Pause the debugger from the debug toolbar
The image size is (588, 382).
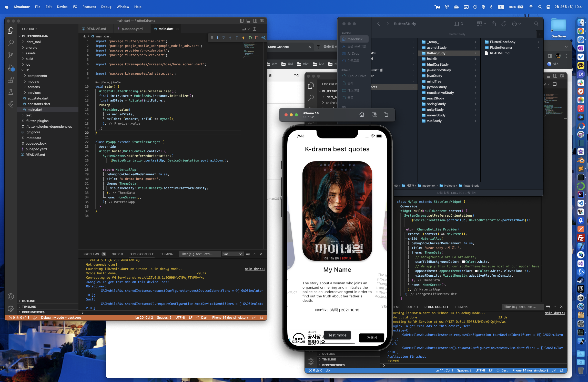(x=217, y=38)
